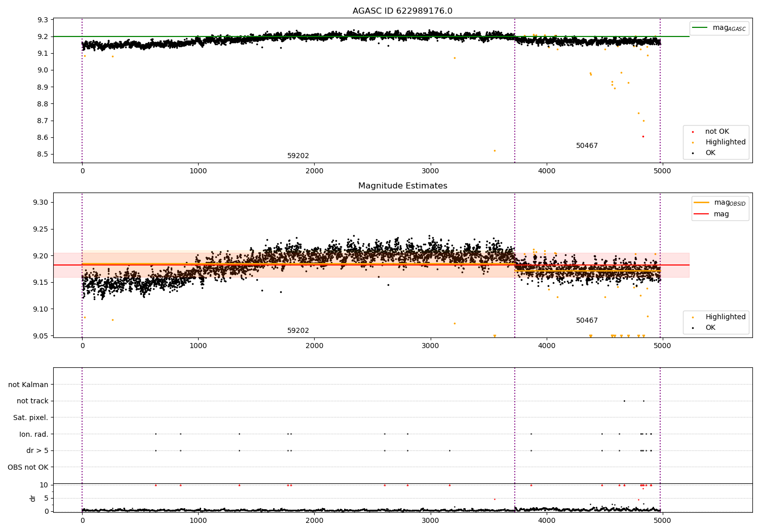
Task: Click the horizontal red mag line in the middle plot
Action: click(x=371, y=265)
